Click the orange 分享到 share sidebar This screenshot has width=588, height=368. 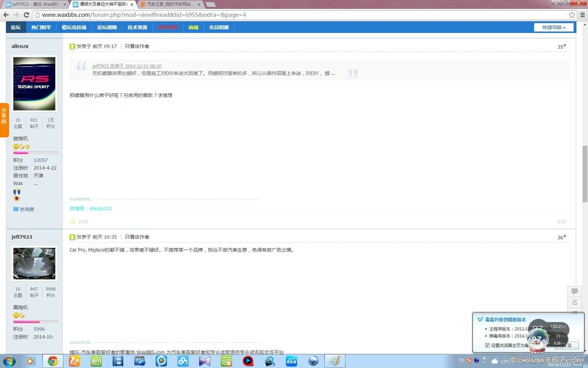(x=4, y=120)
